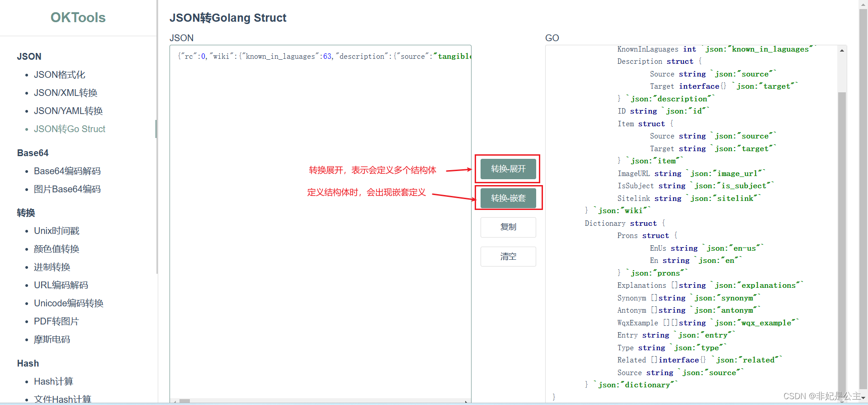868x405 pixels.
Task: Open URL编码解码 tool
Action: [x=61, y=285]
